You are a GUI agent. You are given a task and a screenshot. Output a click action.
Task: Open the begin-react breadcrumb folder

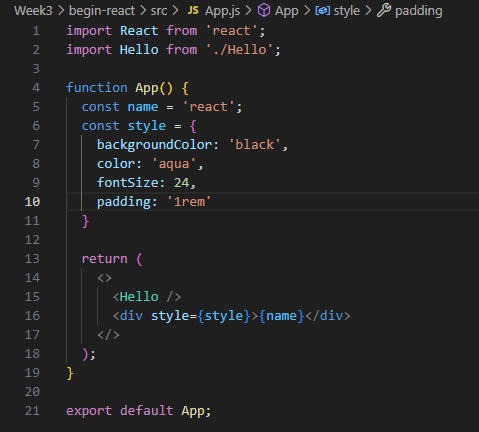click(102, 11)
